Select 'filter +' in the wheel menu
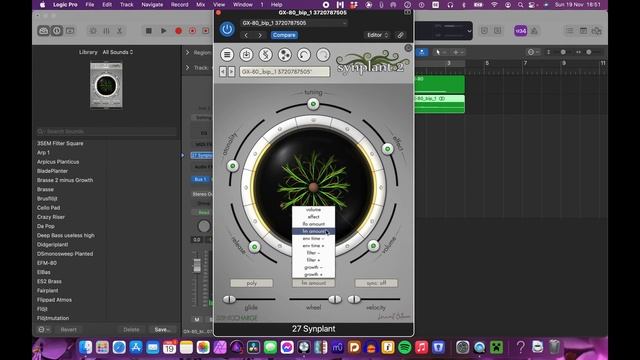 (313, 260)
